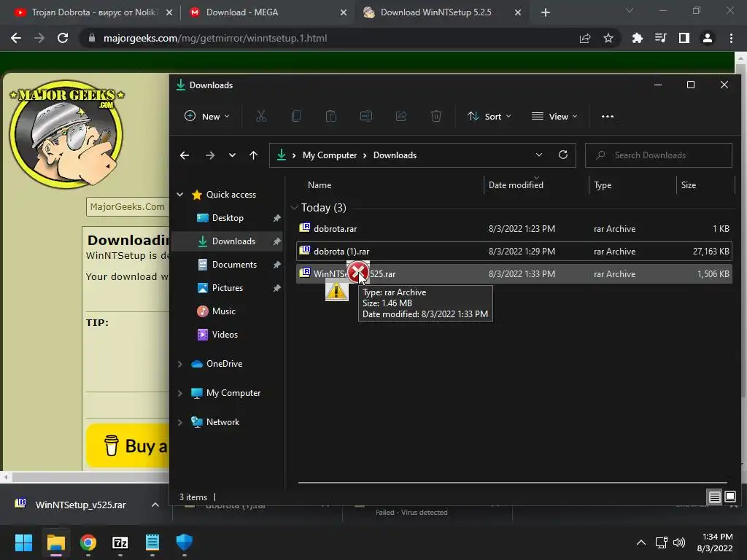Open recent locations dropdown arrow
The width and height of the screenshot is (747, 560).
point(232,155)
